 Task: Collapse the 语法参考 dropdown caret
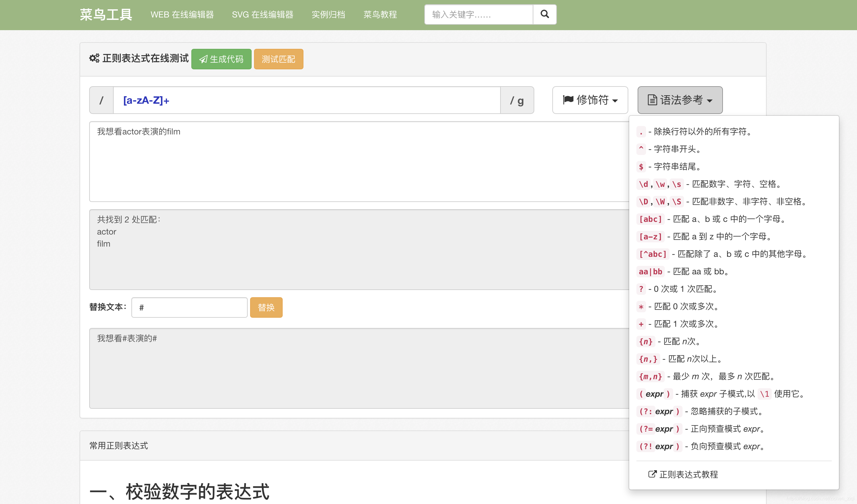[x=710, y=101]
